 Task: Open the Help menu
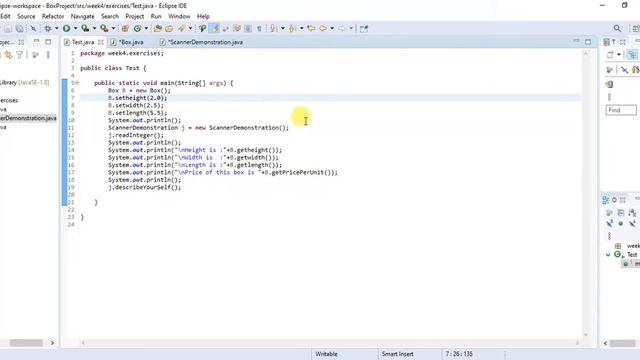(203, 16)
